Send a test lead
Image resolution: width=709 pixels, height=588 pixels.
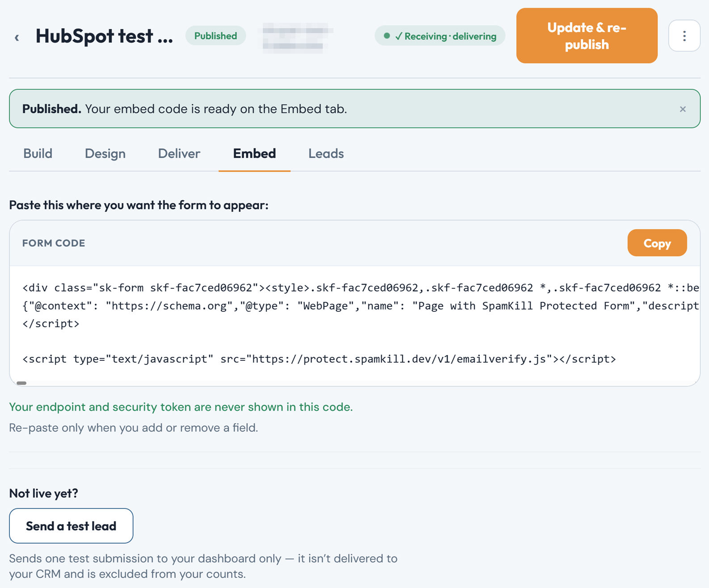coord(71,526)
